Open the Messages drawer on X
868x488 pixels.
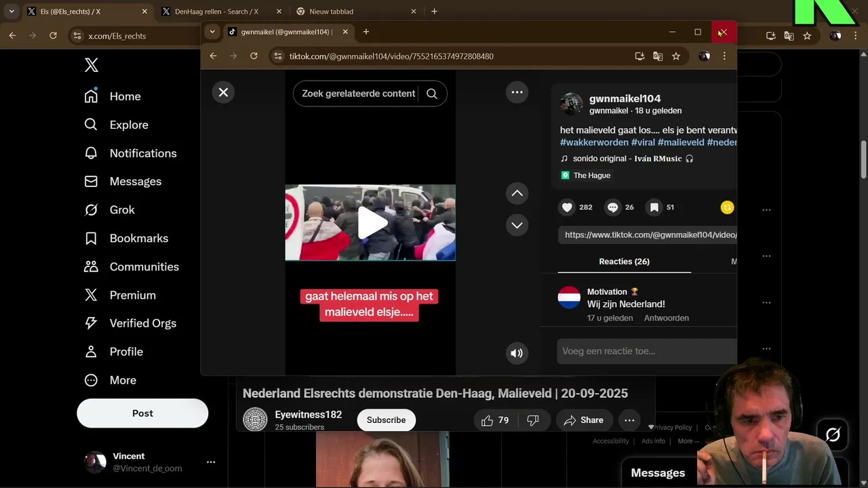pos(658,473)
